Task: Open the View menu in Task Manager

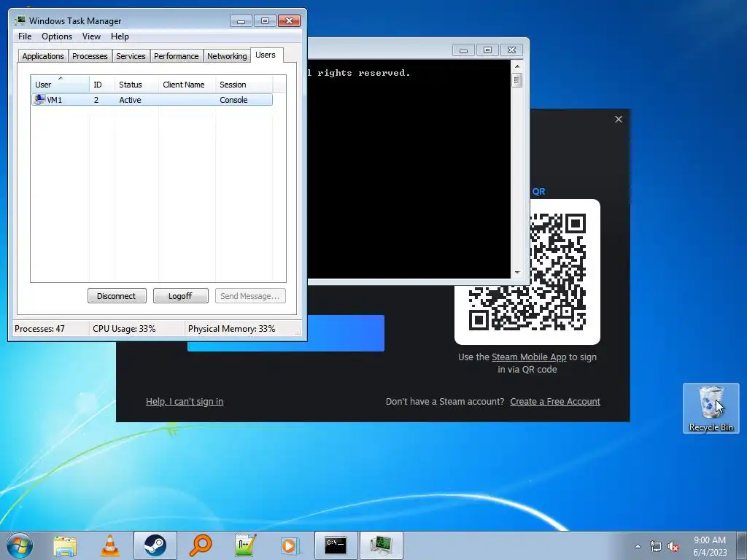Action: point(91,36)
